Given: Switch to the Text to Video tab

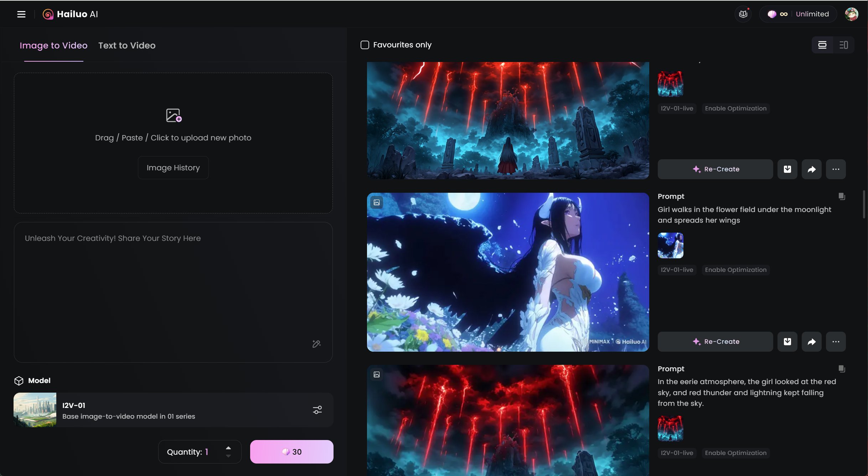Looking at the screenshot, I should 127,45.
